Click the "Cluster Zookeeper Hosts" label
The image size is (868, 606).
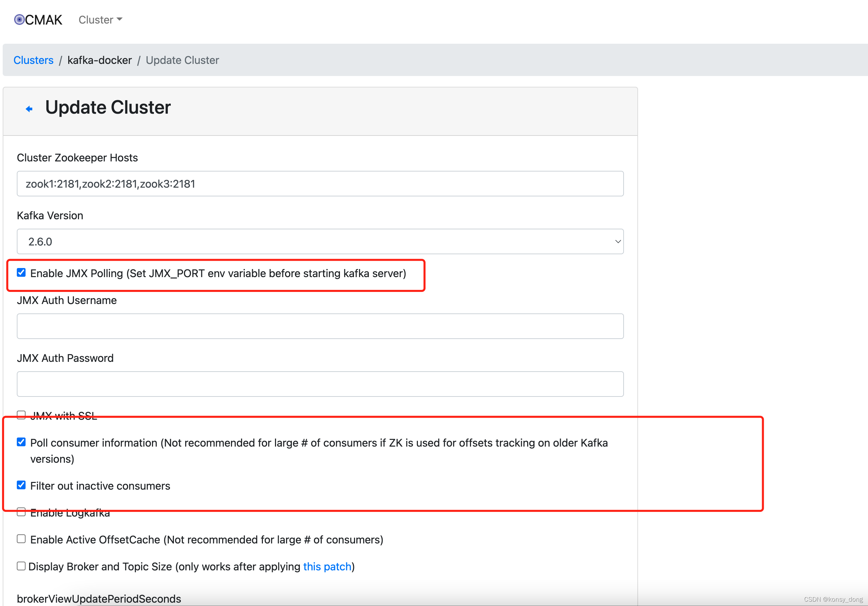click(x=78, y=158)
